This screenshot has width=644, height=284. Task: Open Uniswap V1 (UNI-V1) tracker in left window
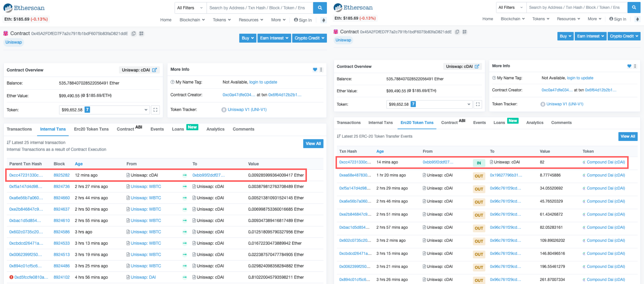coord(247,110)
